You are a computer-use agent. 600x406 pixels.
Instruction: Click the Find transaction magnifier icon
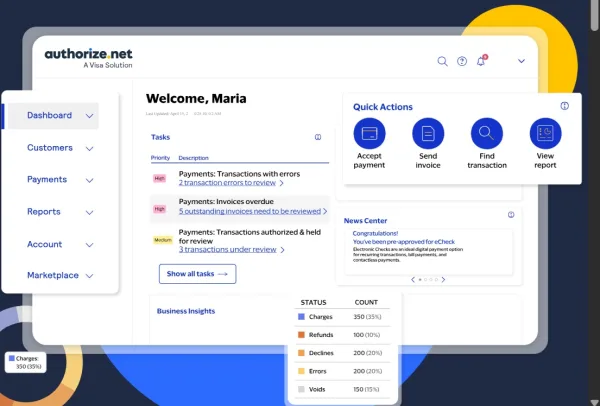click(486, 133)
